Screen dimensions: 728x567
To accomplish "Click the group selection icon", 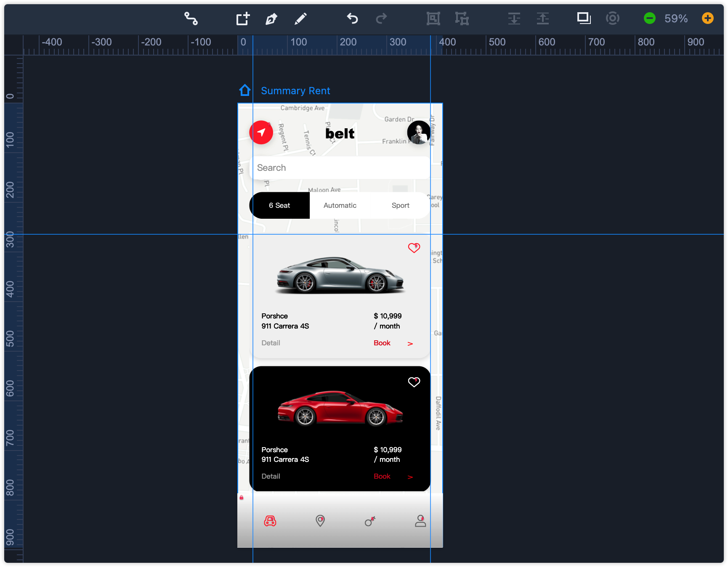I will [x=433, y=19].
